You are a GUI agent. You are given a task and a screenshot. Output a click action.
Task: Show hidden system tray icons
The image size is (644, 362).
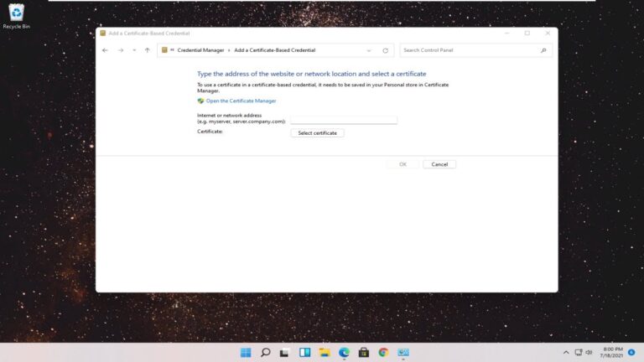566,353
